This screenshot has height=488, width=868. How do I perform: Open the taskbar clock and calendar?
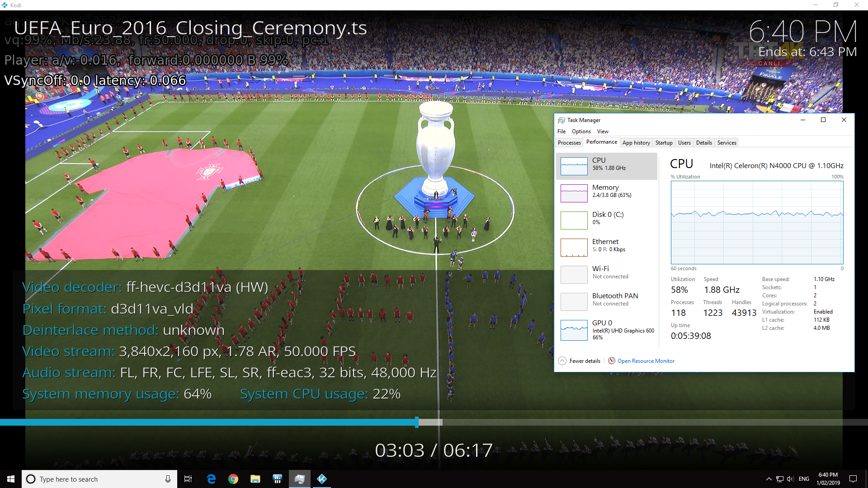[x=828, y=479]
